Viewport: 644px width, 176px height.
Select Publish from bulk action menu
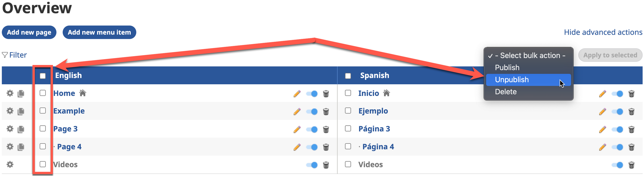tap(507, 68)
